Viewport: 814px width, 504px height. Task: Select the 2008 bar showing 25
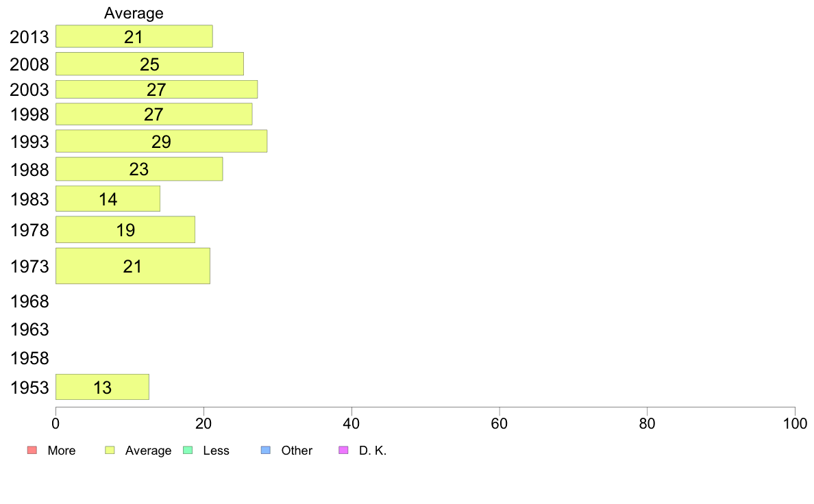(149, 64)
